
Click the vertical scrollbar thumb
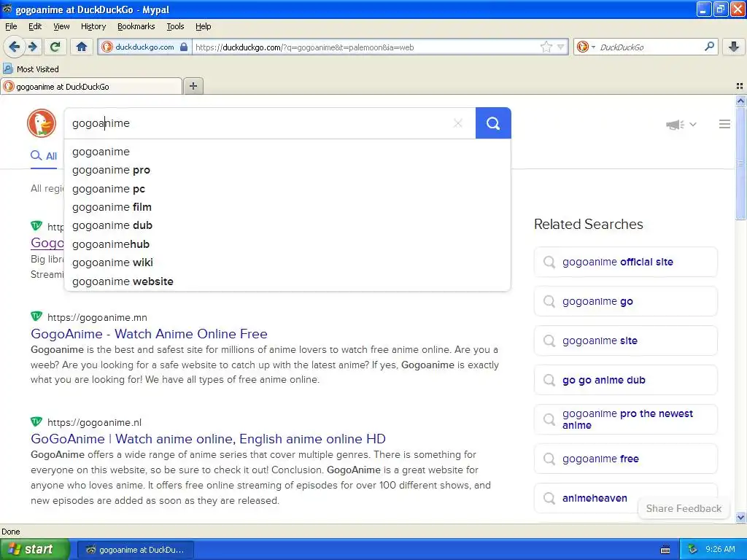(x=740, y=163)
